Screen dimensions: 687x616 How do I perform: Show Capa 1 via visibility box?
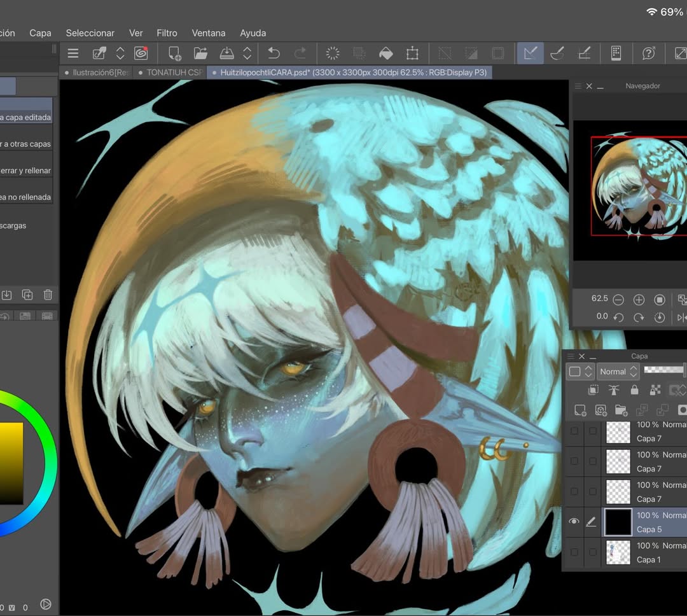[574, 552]
